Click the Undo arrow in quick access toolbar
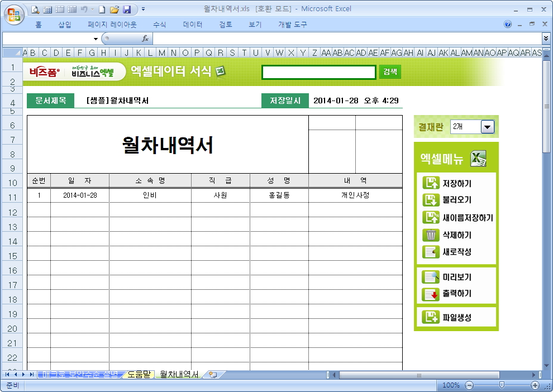 [84, 9]
